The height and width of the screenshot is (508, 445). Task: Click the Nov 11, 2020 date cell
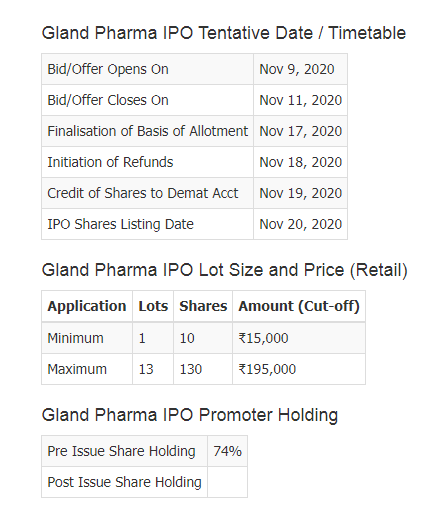pyautogui.click(x=300, y=100)
